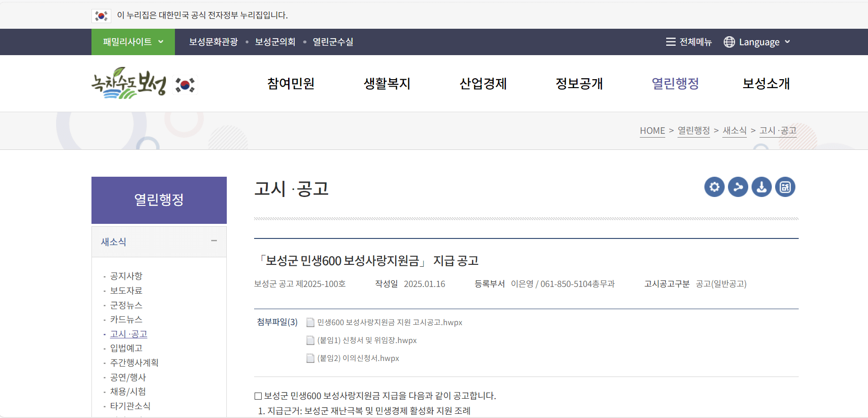Open the page settings gear icon

click(x=714, y=187)
